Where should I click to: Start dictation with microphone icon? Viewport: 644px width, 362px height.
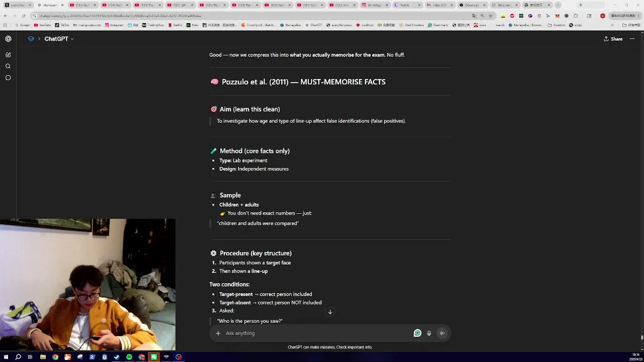coord(429,333)
